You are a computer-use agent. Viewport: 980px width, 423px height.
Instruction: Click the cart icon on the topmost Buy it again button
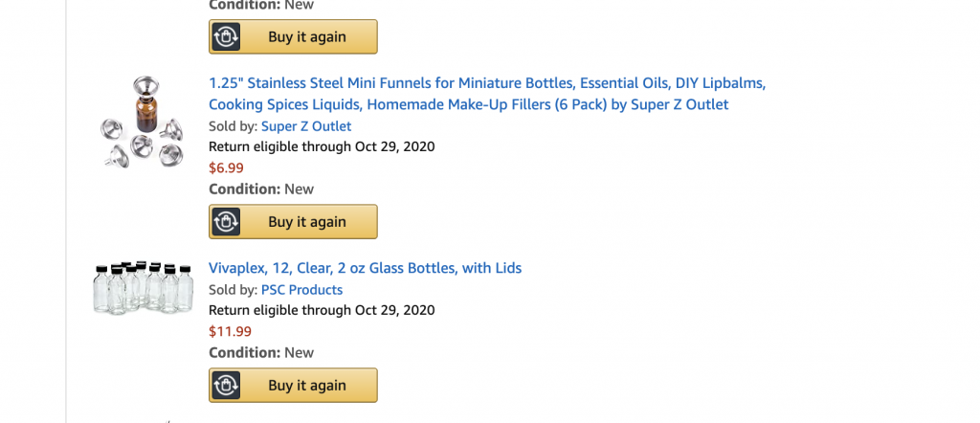(226, 37)
